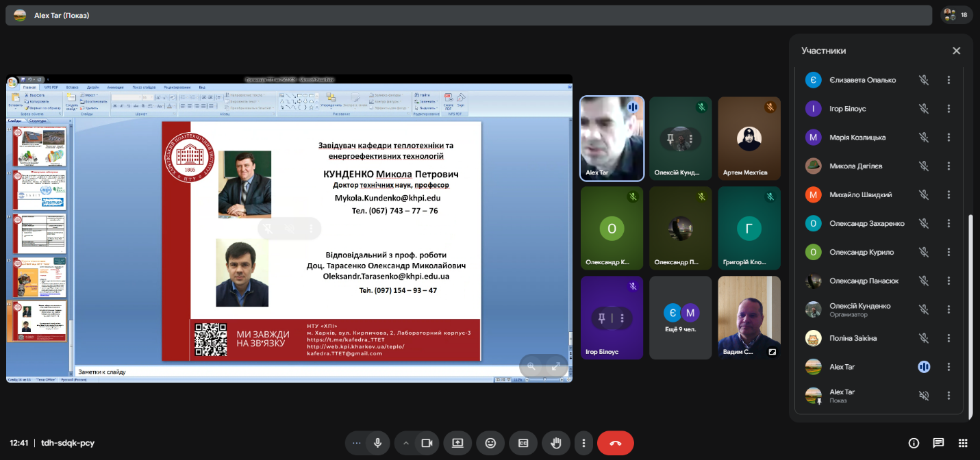Image resolution: width=980 pixels, height=460 pixels.
Task: Expand the presentation to fullscreen
Action: tap(556, 366)
